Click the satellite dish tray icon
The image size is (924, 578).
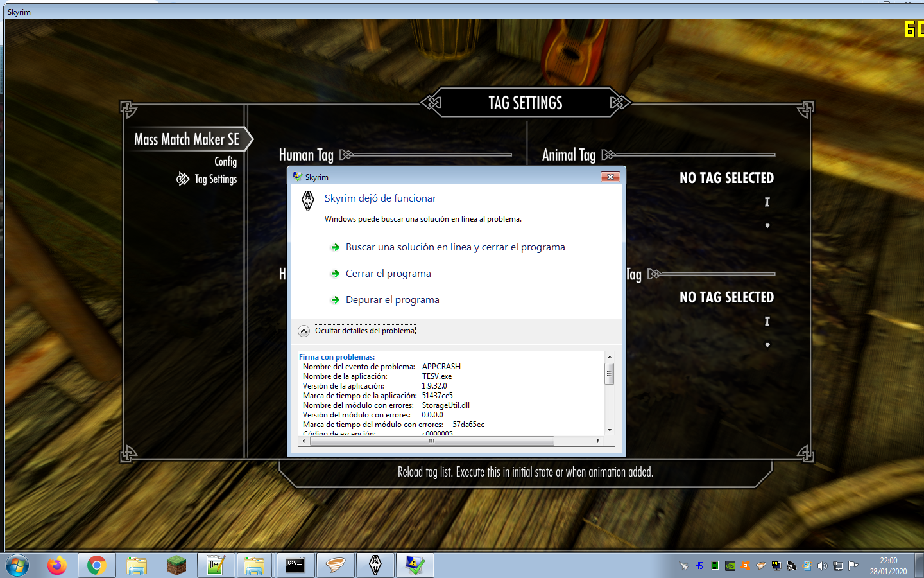791,566
